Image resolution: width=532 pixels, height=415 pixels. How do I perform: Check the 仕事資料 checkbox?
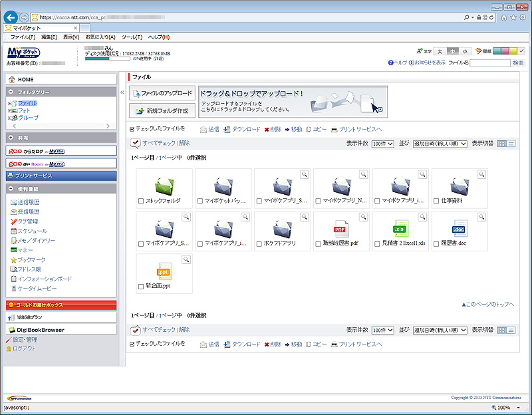coord(436,201)
